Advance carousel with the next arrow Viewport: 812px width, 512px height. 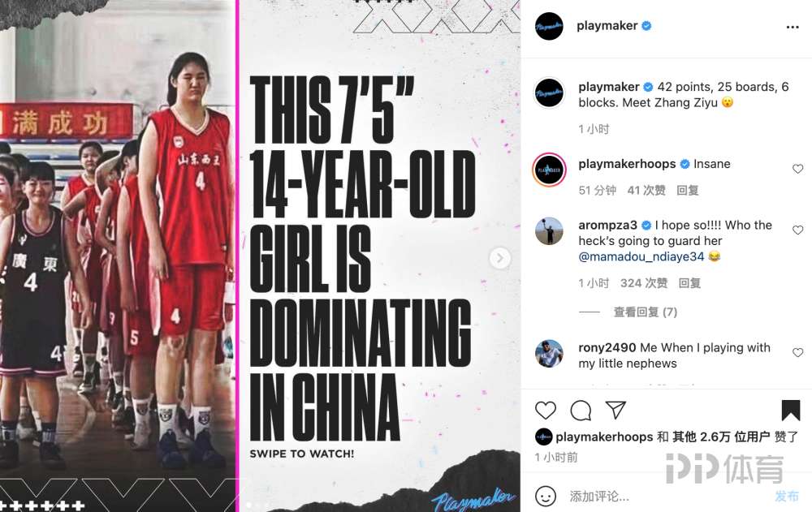(x=499, y=258)
